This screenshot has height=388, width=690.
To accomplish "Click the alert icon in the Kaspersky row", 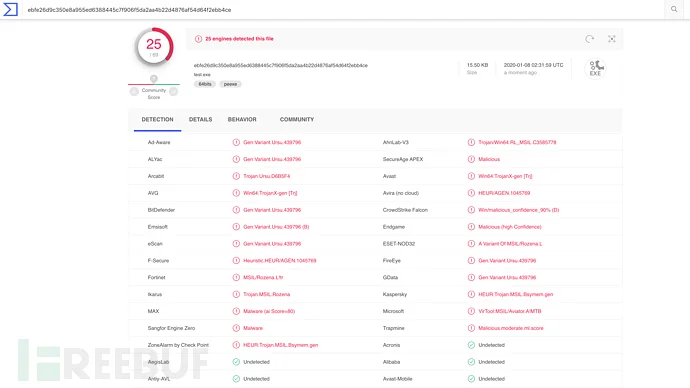I will (x=471, y=294).
